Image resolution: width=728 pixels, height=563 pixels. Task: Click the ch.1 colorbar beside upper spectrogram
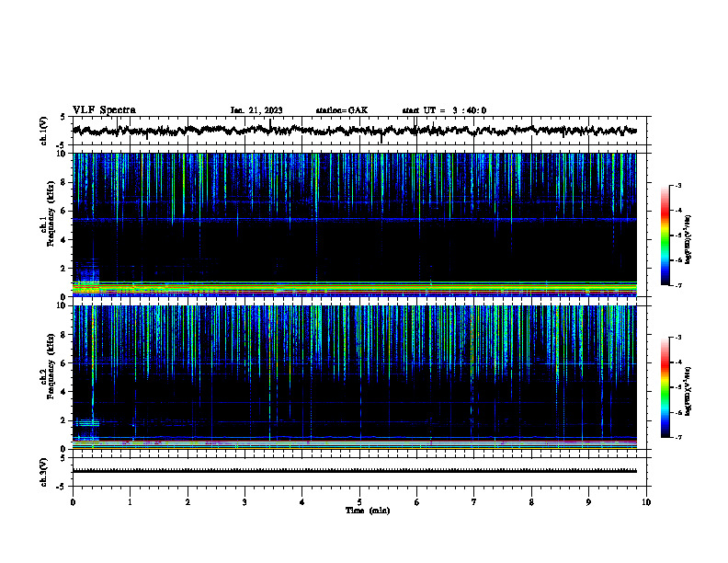pos(665,236)
